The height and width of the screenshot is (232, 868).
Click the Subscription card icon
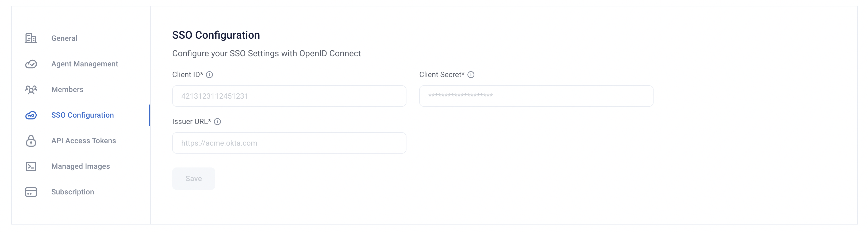point(31,192)
